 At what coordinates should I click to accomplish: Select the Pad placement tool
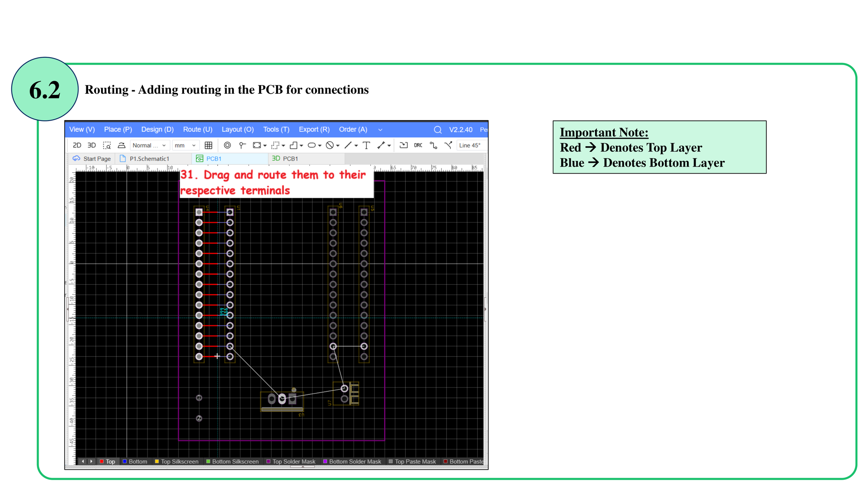click(242, 145)
